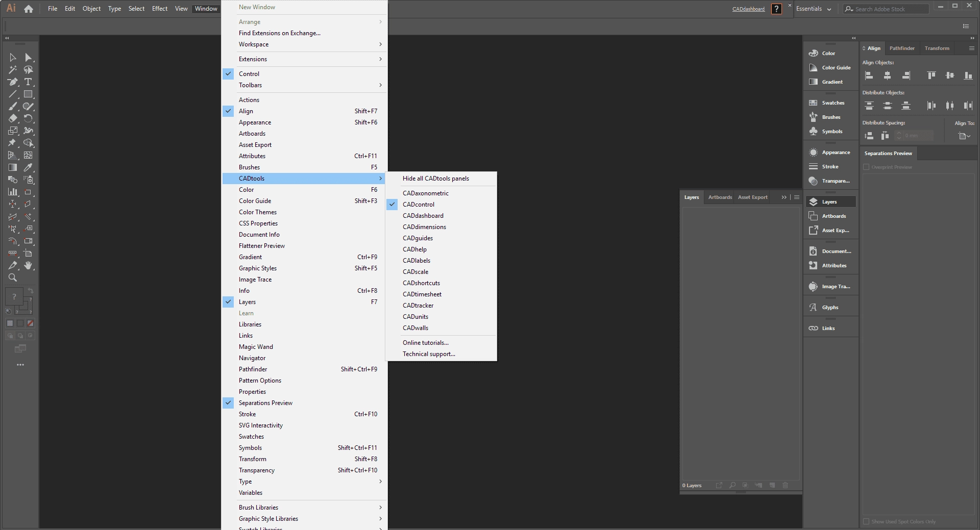Select the Zoom tool
The width and height of the screenshot is (980, 530).
[x=13, y=278]
